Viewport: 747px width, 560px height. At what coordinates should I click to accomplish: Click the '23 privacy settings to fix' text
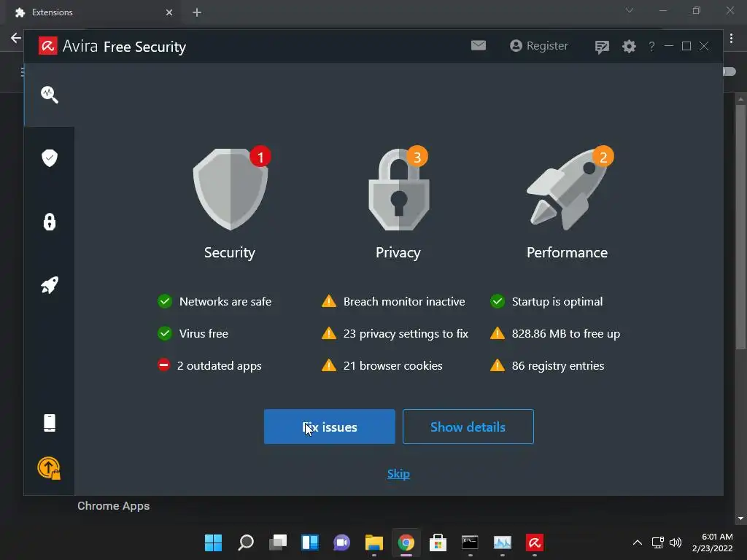pos(406,333)
